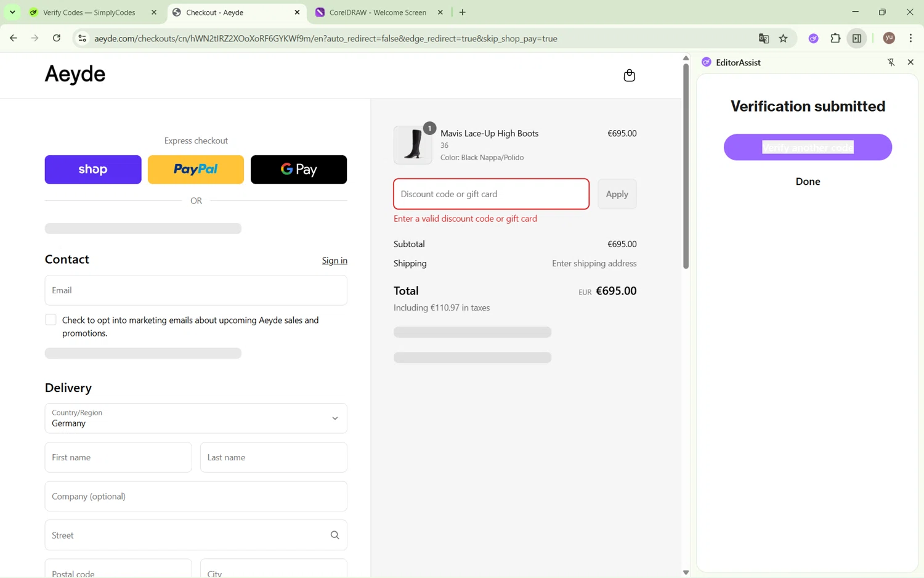Click the discount code error message
The image size is (924, 578).
[x=465, y=219]
